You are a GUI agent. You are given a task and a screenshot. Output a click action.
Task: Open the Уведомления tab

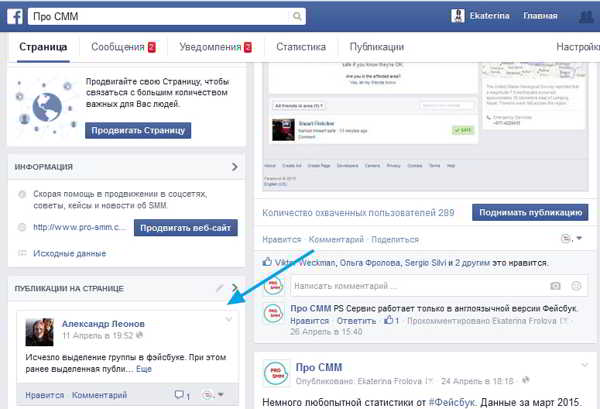[215, 47]
